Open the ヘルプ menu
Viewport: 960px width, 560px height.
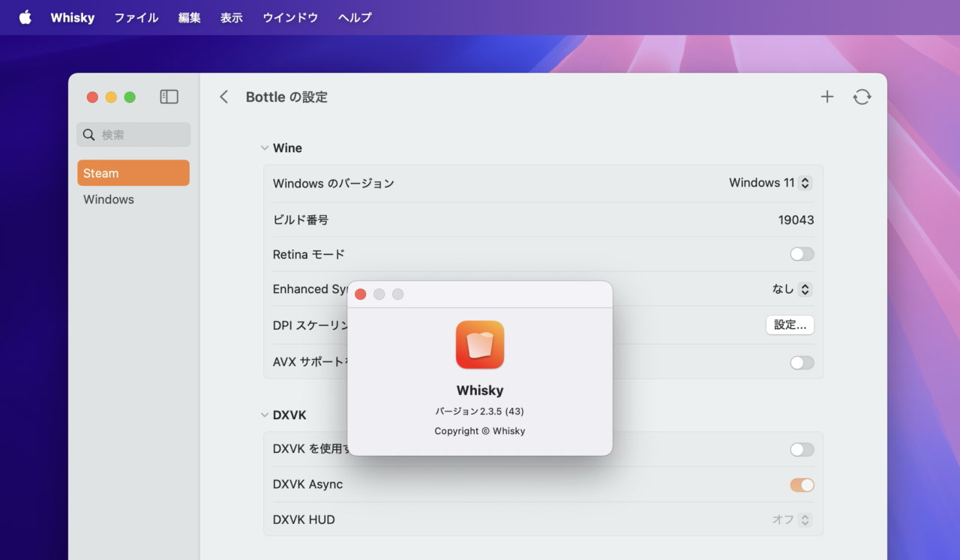pyautogui.click(x=355, y=17)
